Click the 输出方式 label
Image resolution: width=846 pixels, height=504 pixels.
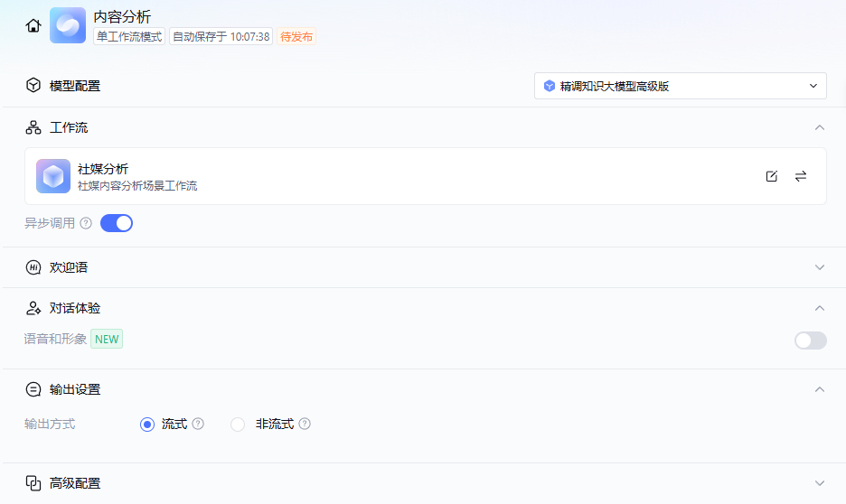tap(50, 425)
